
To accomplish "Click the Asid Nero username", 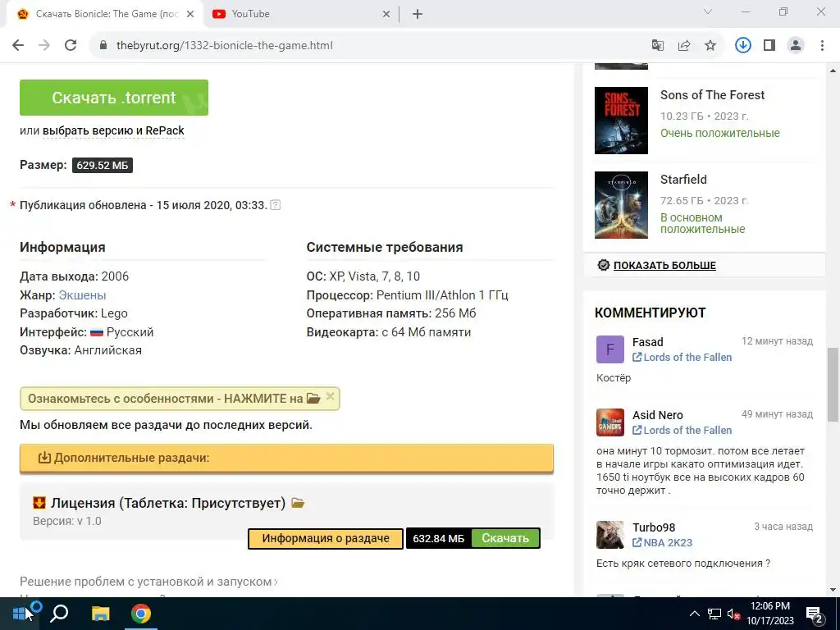I will pos(658,415).
